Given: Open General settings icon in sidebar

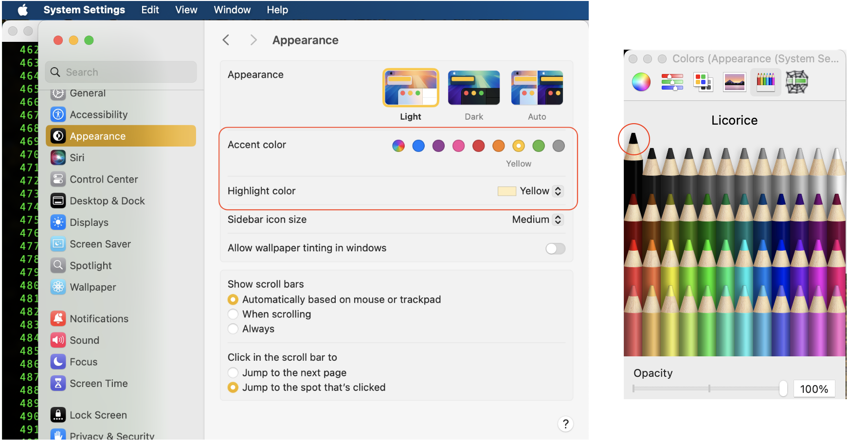Looking at the screenshot, I should click(x=58, y=93).
